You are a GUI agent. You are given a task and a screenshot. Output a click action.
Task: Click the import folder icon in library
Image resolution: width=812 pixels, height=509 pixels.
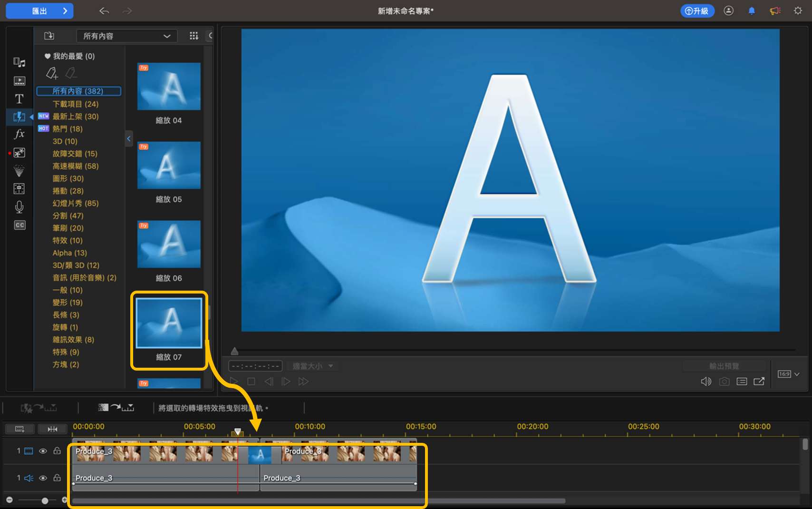[x=49, y=36]
